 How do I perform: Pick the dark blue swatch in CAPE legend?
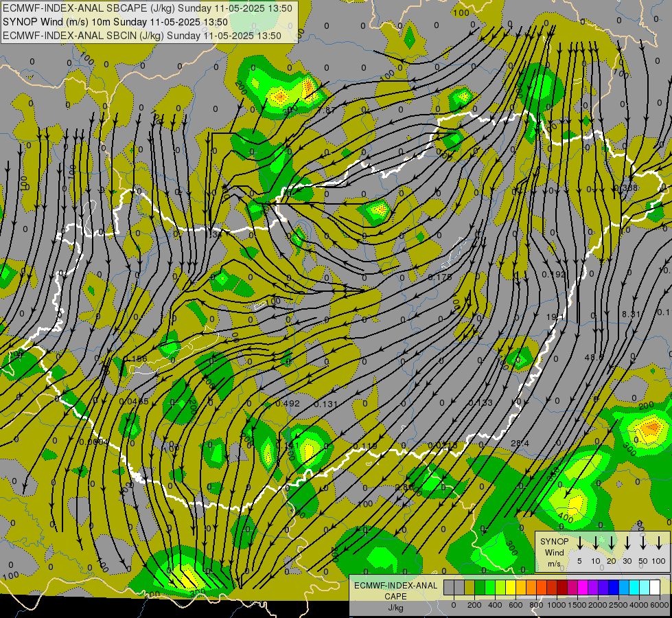coord(614,587)
